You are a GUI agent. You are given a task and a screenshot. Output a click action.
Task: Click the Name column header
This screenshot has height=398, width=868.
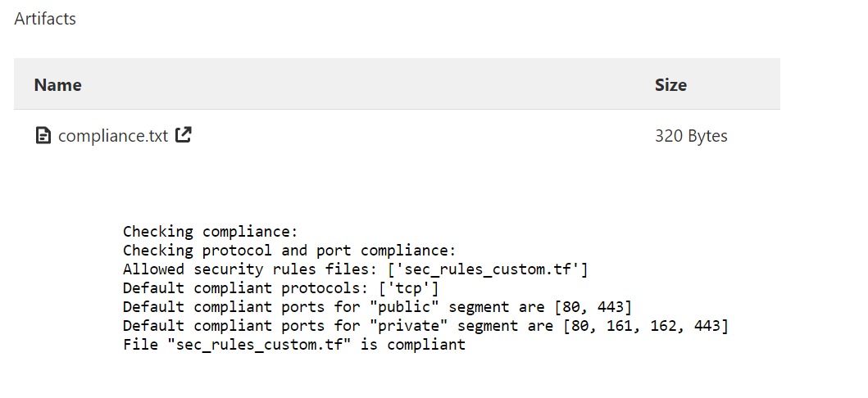pyautogui.click(x=57, y=84)
